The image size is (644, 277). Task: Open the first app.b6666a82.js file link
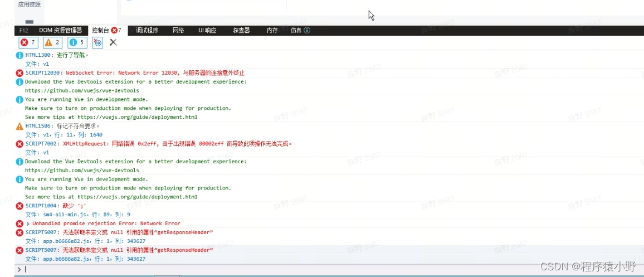(x=67, y=241)
